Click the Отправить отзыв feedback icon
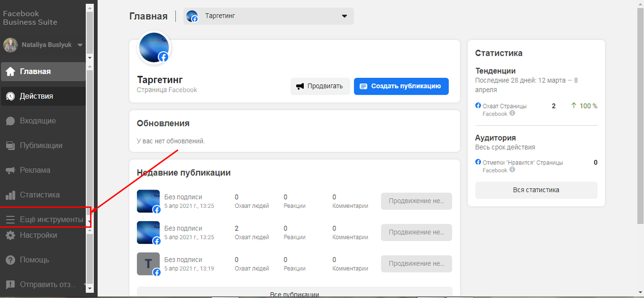 tap(10, 285)
